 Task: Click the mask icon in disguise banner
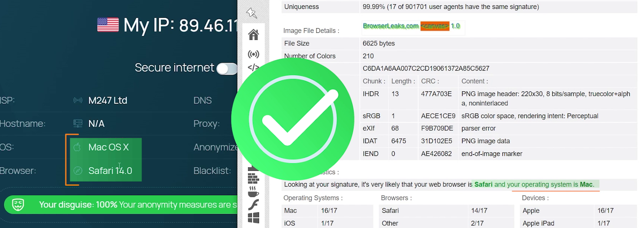point(18,204)
